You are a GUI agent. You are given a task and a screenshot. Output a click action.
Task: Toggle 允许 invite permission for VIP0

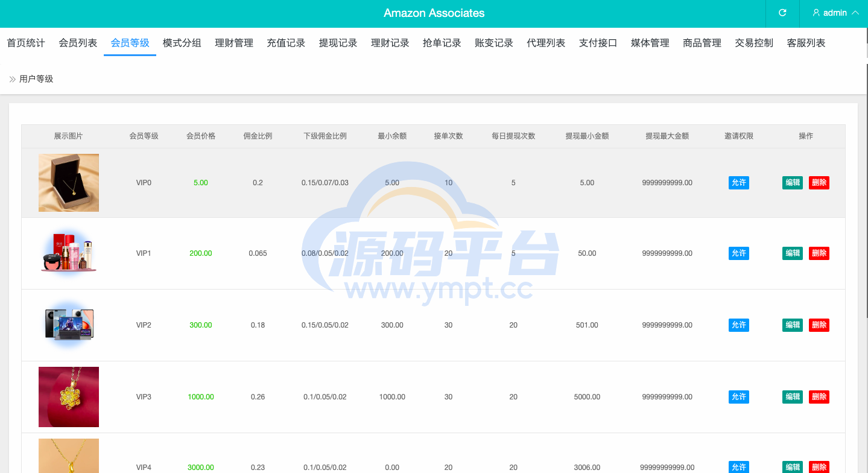click(x=739, y=183)
